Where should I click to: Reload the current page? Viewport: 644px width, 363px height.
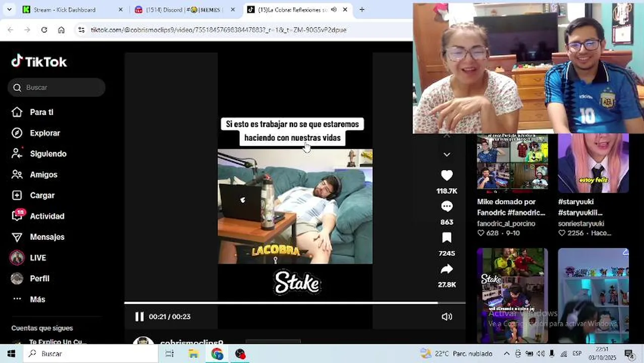44,30
